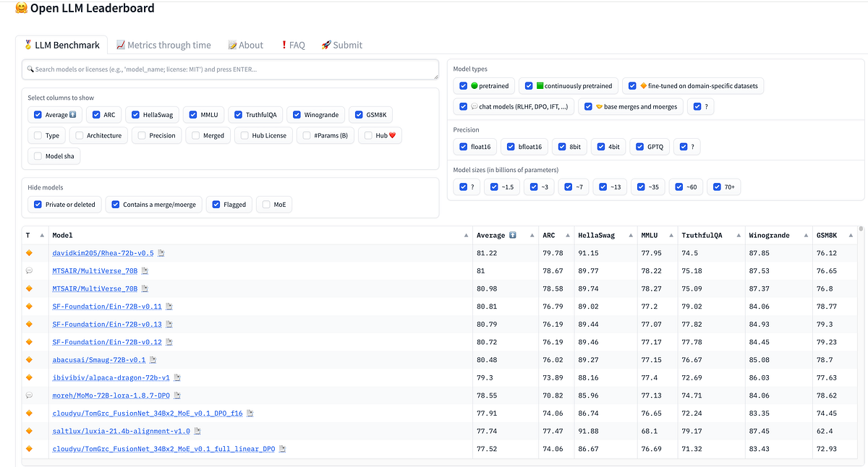This screenshot has height=467, width=868.
Task: Click the rocket icon on the Submit tab
Action: pos(326,44)
